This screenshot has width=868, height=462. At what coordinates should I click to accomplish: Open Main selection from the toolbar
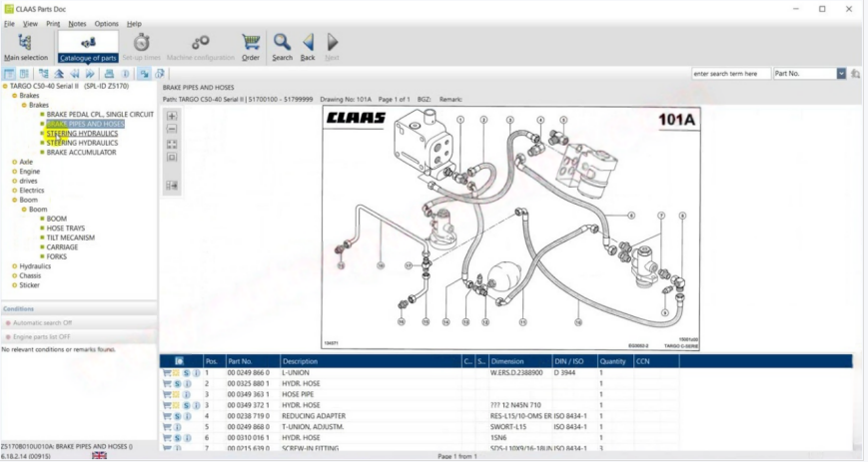point(25,46)
